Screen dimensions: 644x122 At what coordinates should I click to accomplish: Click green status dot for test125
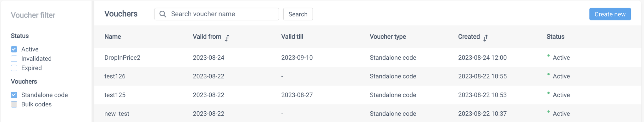tap(548, 93)
